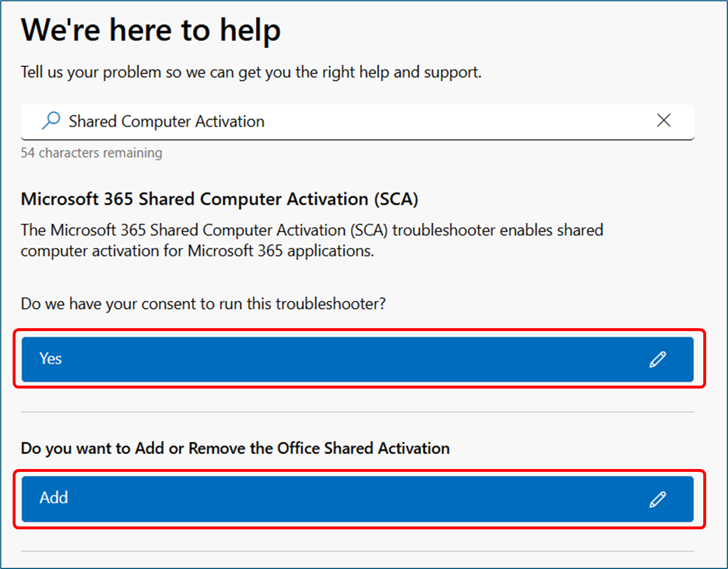Image resolution: width=728 pixels, height=569 pixels.
Task: Click the 'We're here to help' heading
Action: (x=151, y=30)
